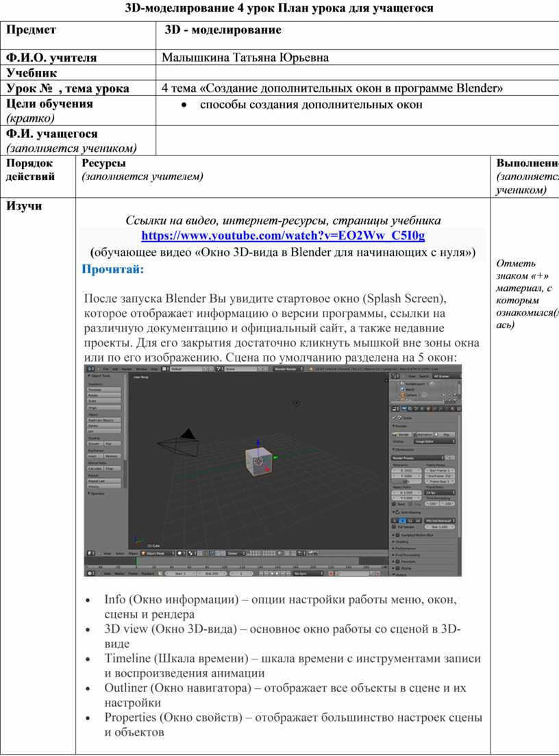The image size is (559, 756).
Task: Open the Playback menu in the Timeline
Action: click(x=147, y=573)
